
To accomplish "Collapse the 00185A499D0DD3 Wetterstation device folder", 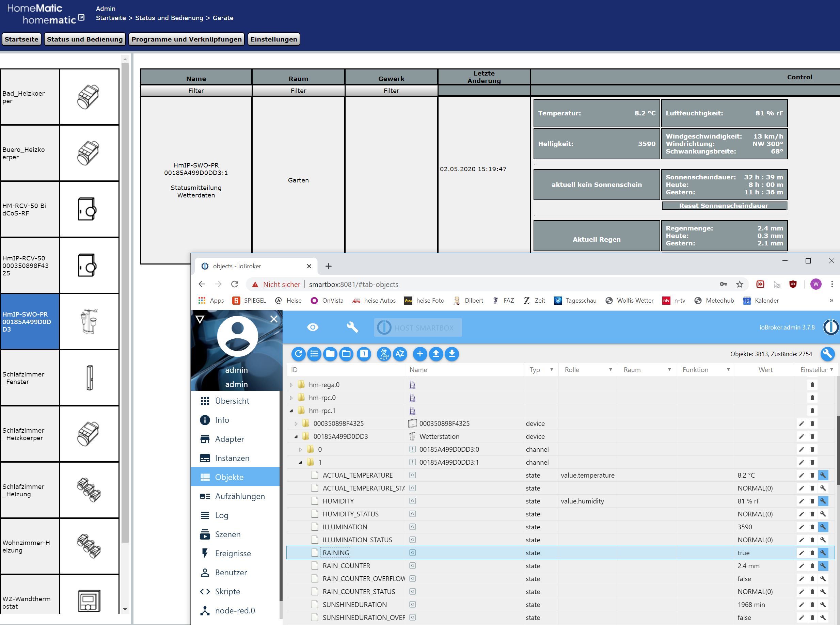I will pyautogui.click(x=296, y=436).
